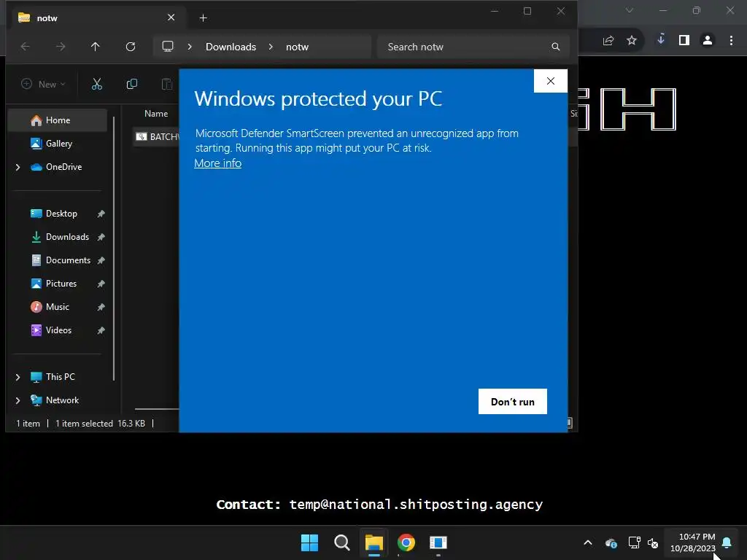Screen dimensions: 747x560
Task: Open Videos in the sidebar
Action: (58, 330)
